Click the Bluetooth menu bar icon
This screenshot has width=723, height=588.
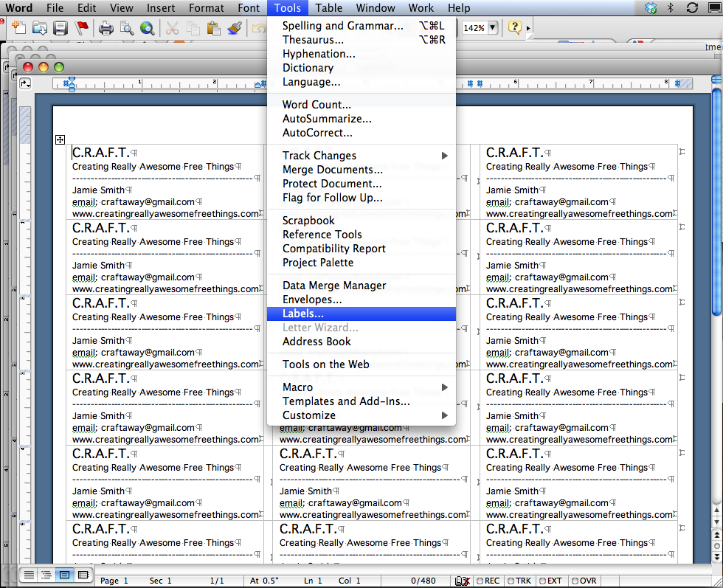point(671,8)
